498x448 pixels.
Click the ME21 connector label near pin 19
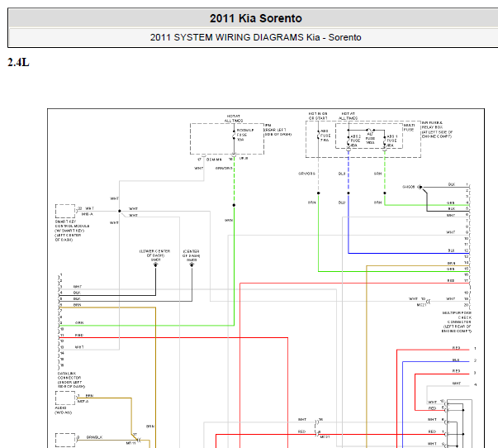pos(421,305)
